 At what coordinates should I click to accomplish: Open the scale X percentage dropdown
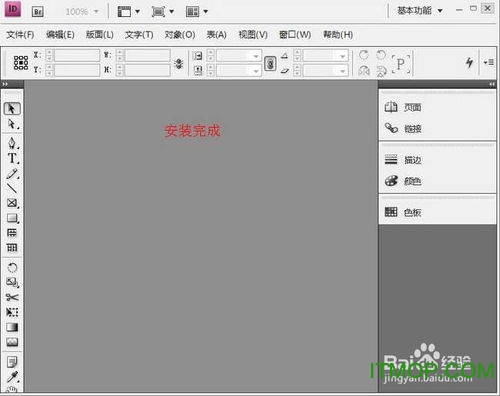pyautogui.click(x=256, y=56)
